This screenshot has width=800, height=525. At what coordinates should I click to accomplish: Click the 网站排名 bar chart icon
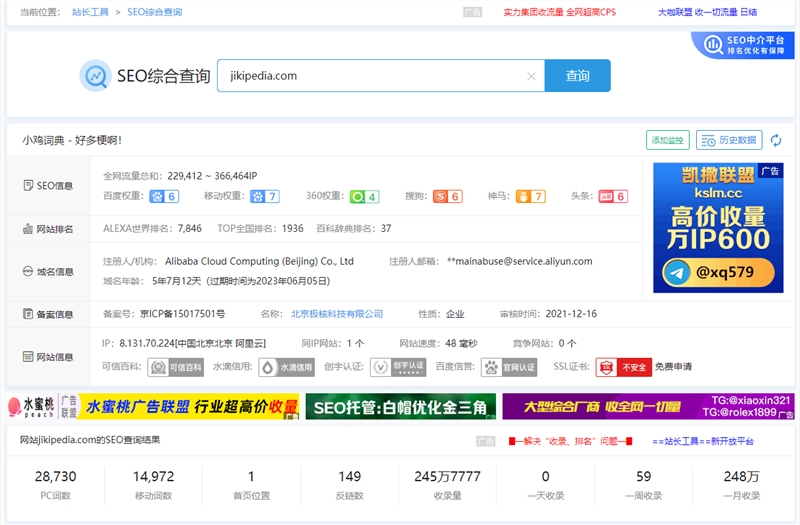[x=28, y=229]
